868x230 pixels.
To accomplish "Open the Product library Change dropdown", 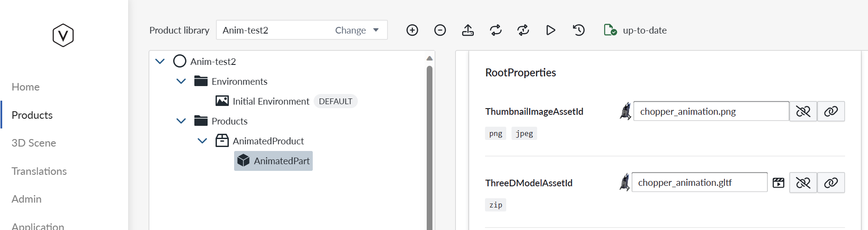I will pos(357,30).
